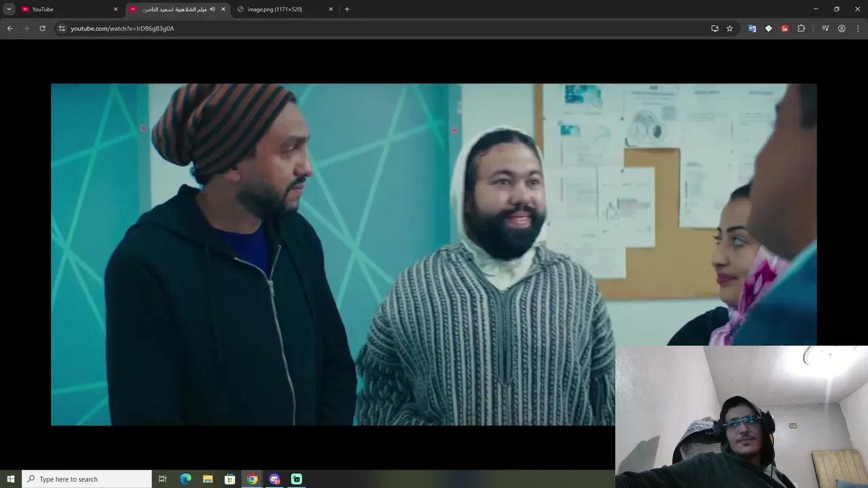Open File Explorer from taskbar
The image size is (868, 488).
(208, 479)
